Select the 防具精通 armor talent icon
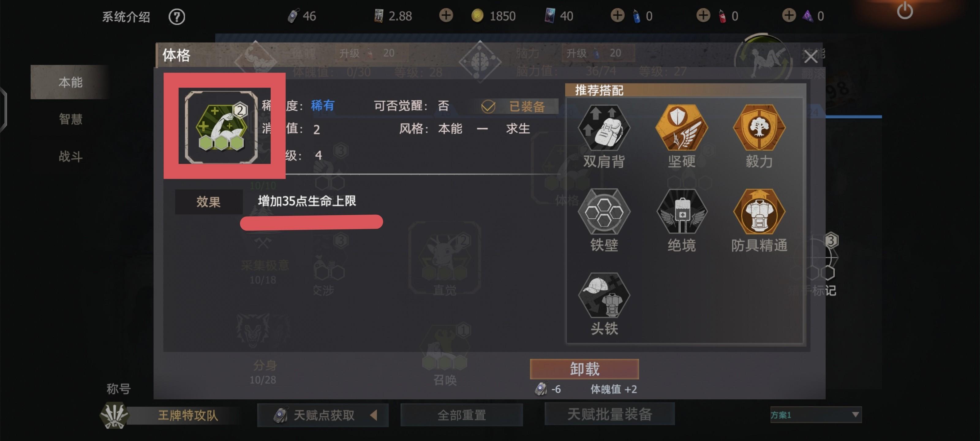This screenshot has height=441, width=980. 759,212
